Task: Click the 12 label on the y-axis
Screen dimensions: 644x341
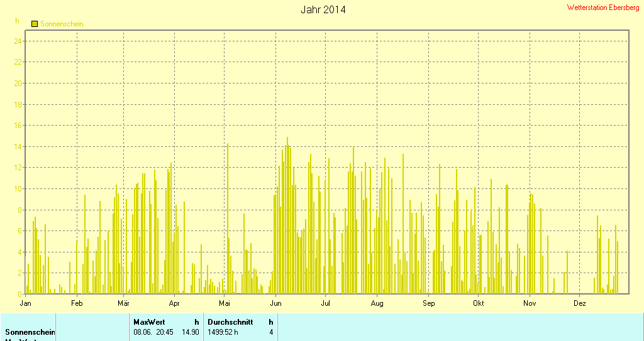Action: [19, 168]
